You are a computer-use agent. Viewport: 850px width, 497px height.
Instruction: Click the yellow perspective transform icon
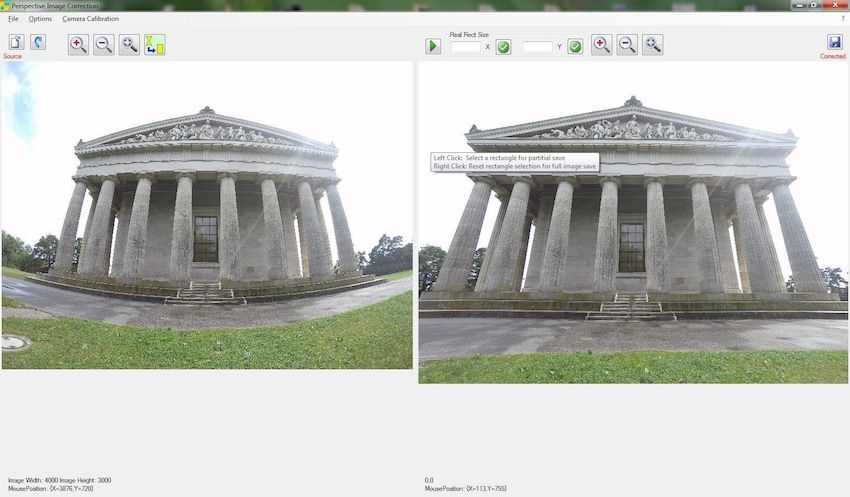click(x=154, y=44)
